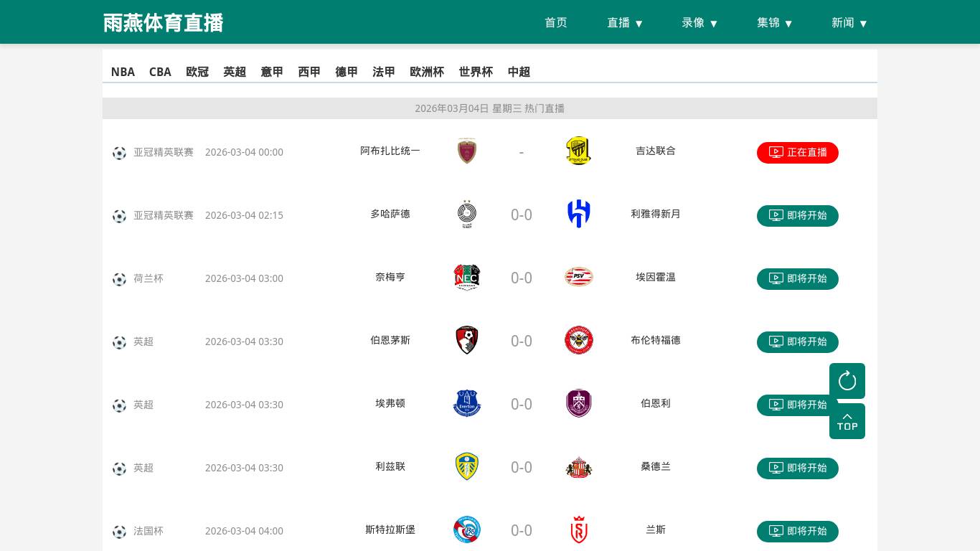Open the 集锦 dropdown menu
The image size is (980, 551).
point(775,23)
